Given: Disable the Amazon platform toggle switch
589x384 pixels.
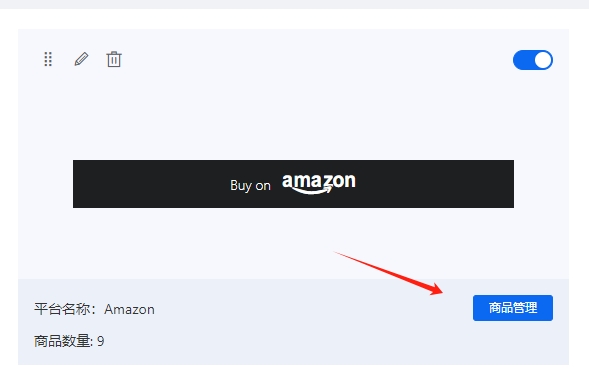Looking at the screenshot, I should click(x=533, y=60).
